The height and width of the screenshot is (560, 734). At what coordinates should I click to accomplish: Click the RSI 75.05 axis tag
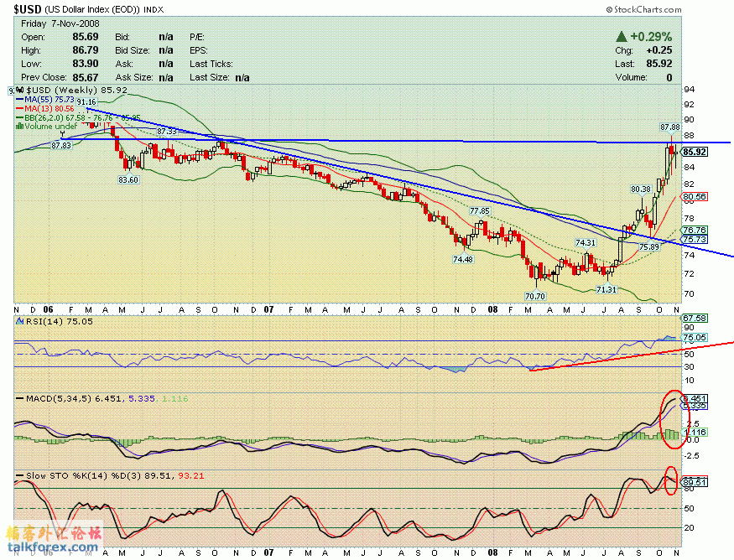(x=695, y=337)
